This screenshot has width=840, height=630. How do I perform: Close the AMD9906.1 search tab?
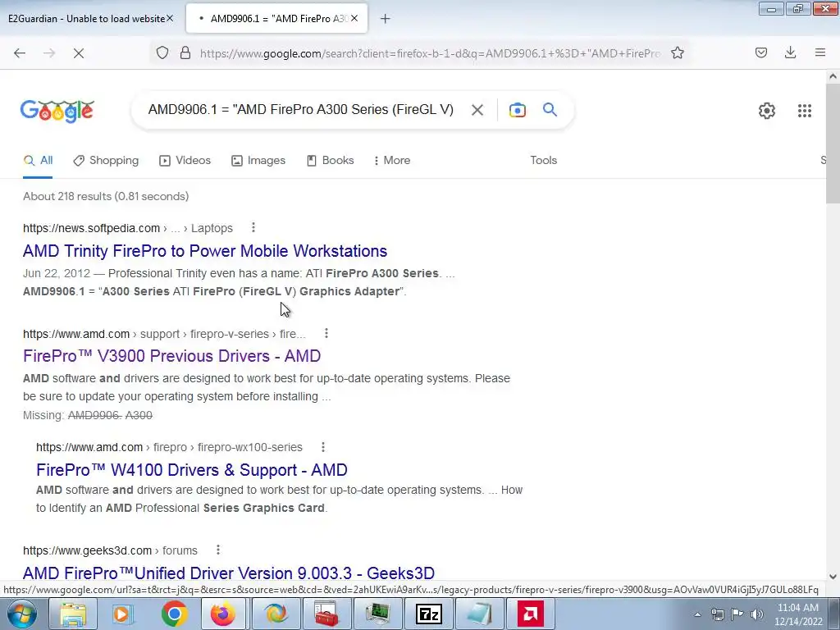tap(354, 18)
